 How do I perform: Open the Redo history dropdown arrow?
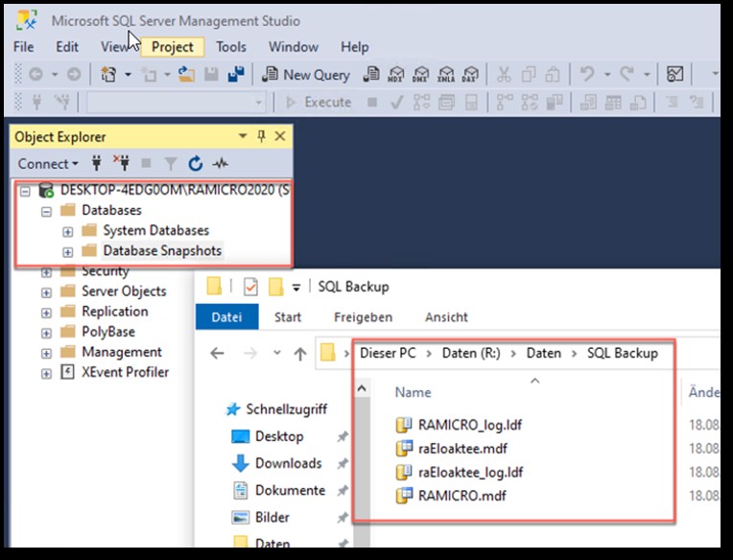[647, 74]
